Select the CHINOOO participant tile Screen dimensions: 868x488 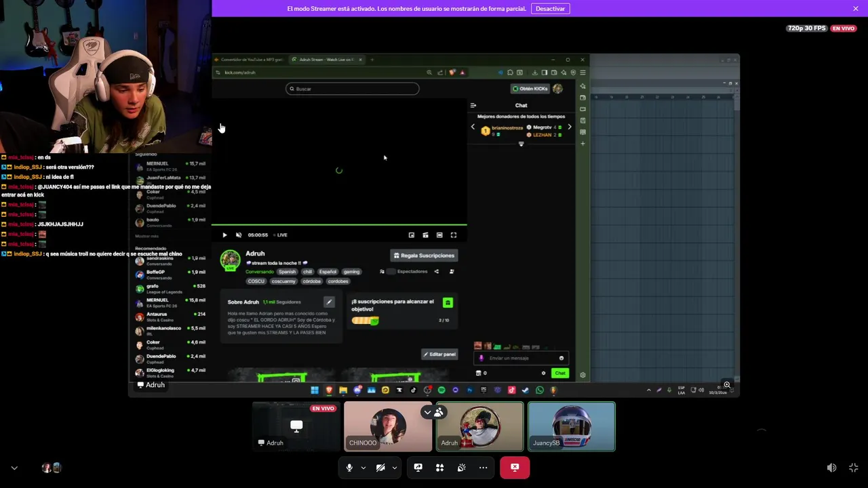388,426
